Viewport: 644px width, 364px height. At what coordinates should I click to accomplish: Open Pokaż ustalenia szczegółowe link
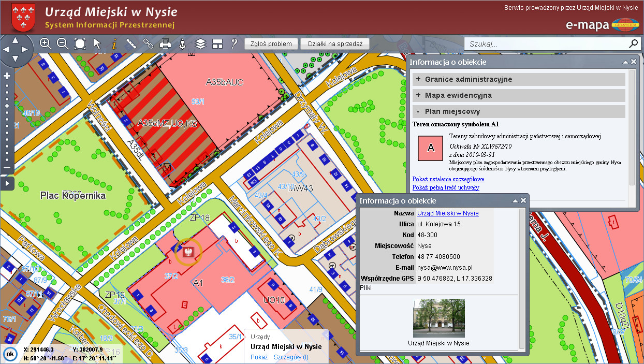coord(448,179)
